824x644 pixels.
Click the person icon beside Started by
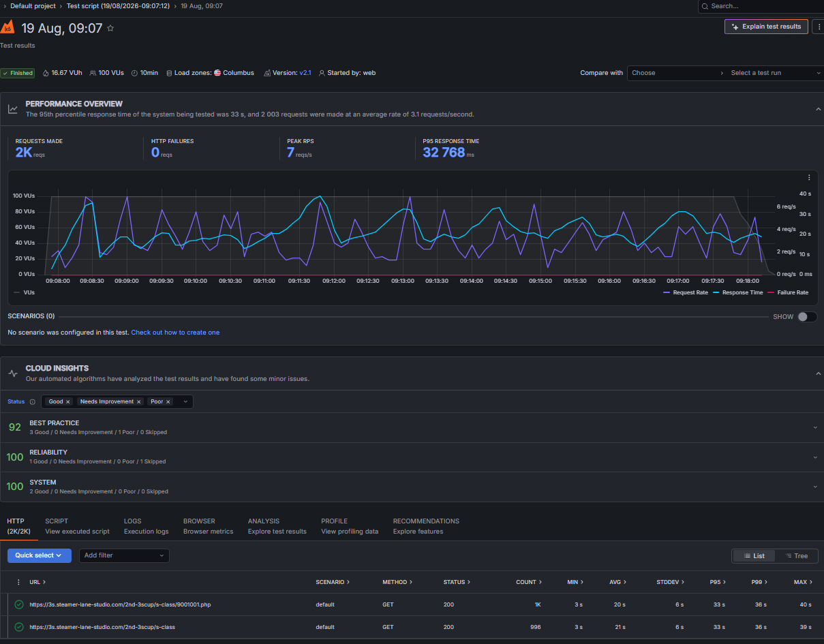click(x=322, y=73)
